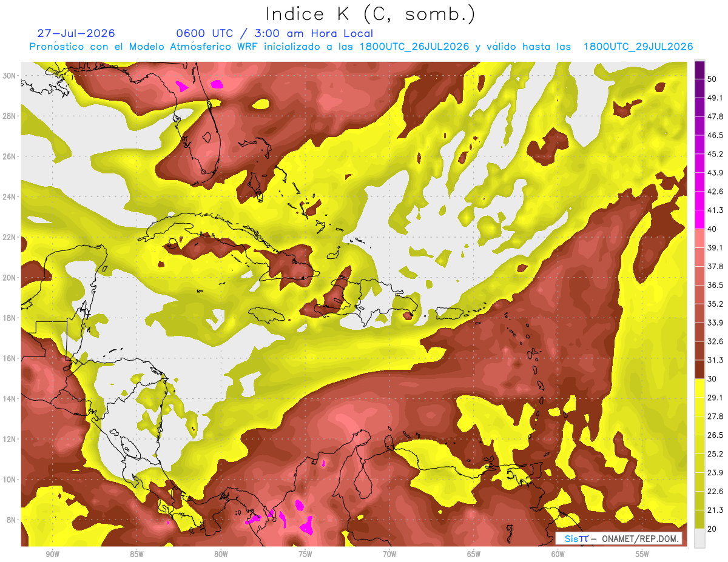Screen dimensions: 728x562
Task: Click the latitude axis label "8N"
Action: 12,520
